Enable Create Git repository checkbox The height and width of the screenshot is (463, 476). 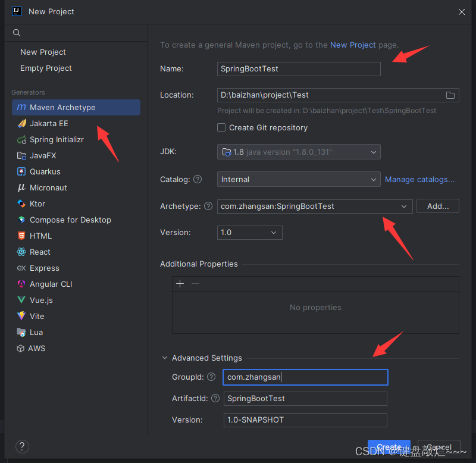tap(221, 127)
